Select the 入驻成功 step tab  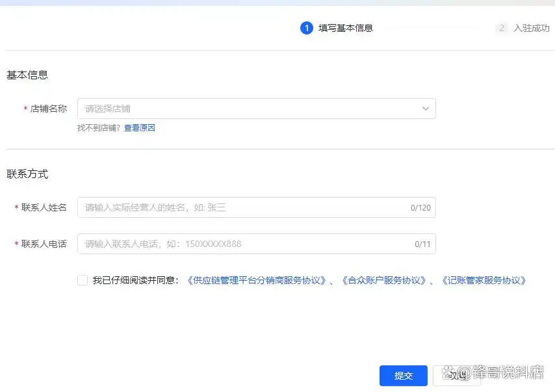pyautogui.click(x=533, y=29)
